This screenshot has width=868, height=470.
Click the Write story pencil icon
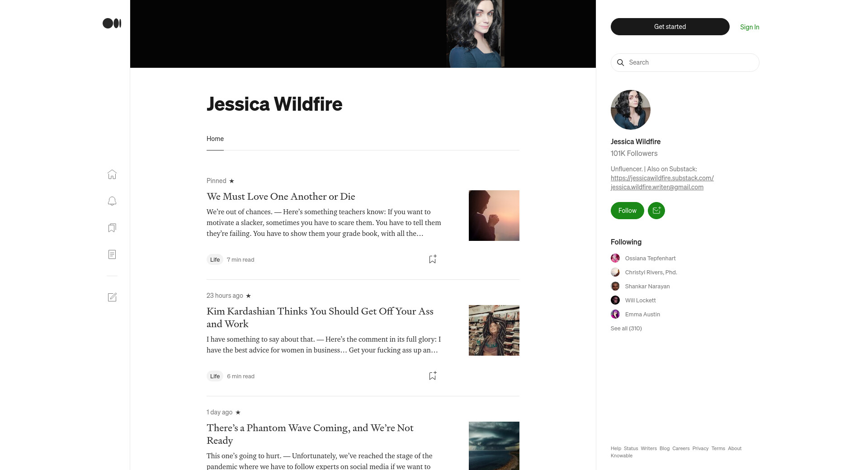pyautogui.click(x=112, y=297)
